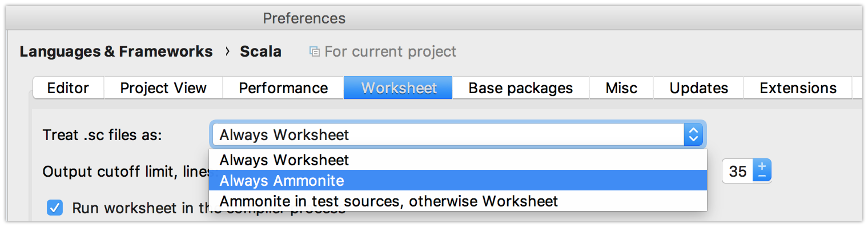
Task: Increase output cutoff limit with plus stepper
Action: (762, 166)
